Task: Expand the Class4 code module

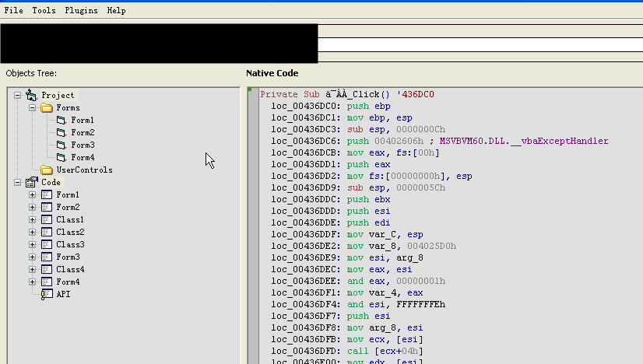Action: (x=33, y=269)
